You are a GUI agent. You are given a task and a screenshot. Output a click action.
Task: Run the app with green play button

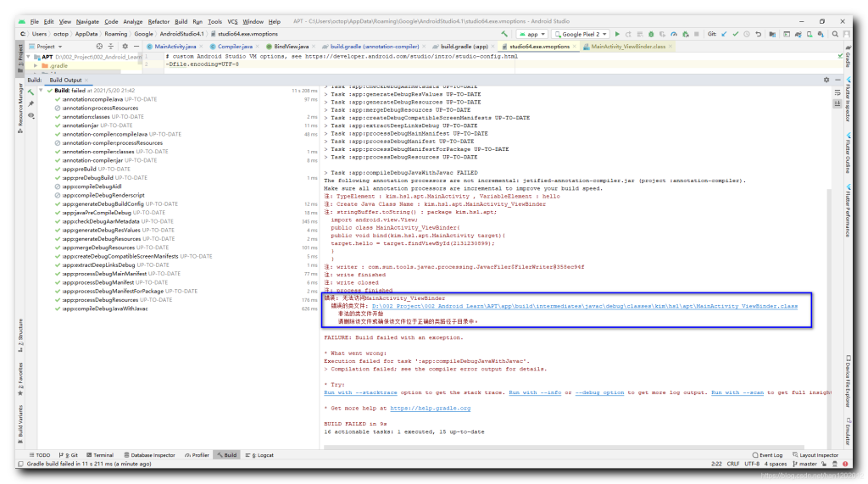click(x=617, y=34)
